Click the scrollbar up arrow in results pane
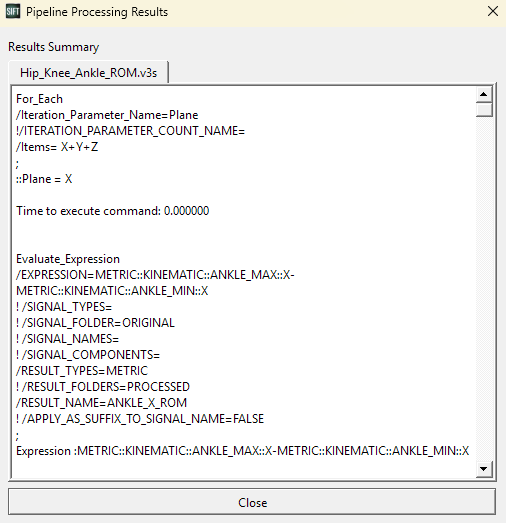506x523 pixels. (x=484, y=94)
